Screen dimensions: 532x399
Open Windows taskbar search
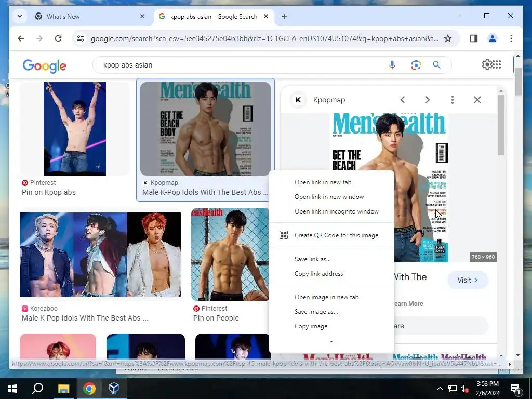(x=37, y=389)
